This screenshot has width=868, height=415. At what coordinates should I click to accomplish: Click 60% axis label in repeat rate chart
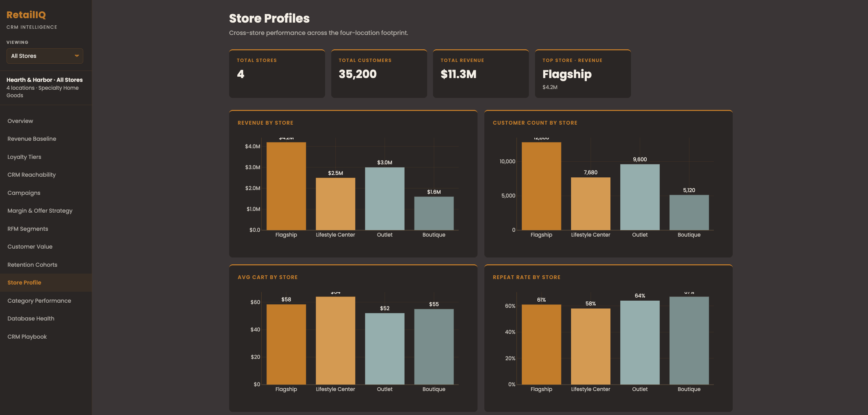click(510, 306)
